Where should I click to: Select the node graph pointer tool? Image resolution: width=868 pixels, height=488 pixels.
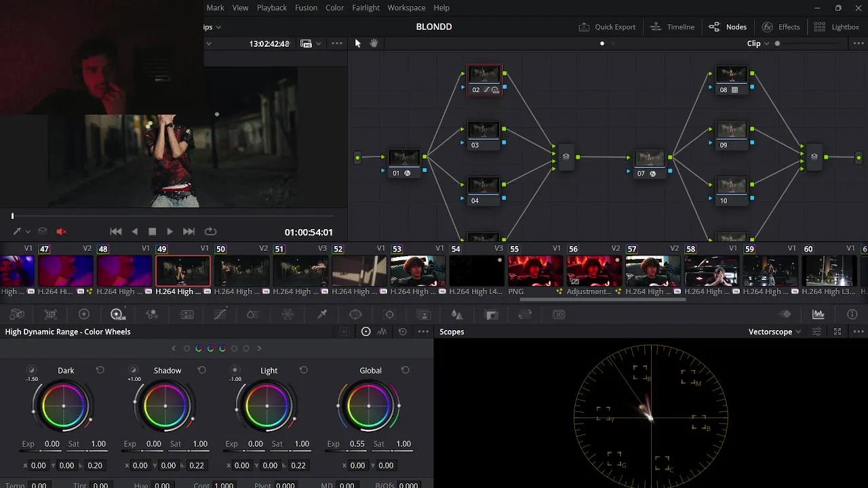tap(358, 43)
